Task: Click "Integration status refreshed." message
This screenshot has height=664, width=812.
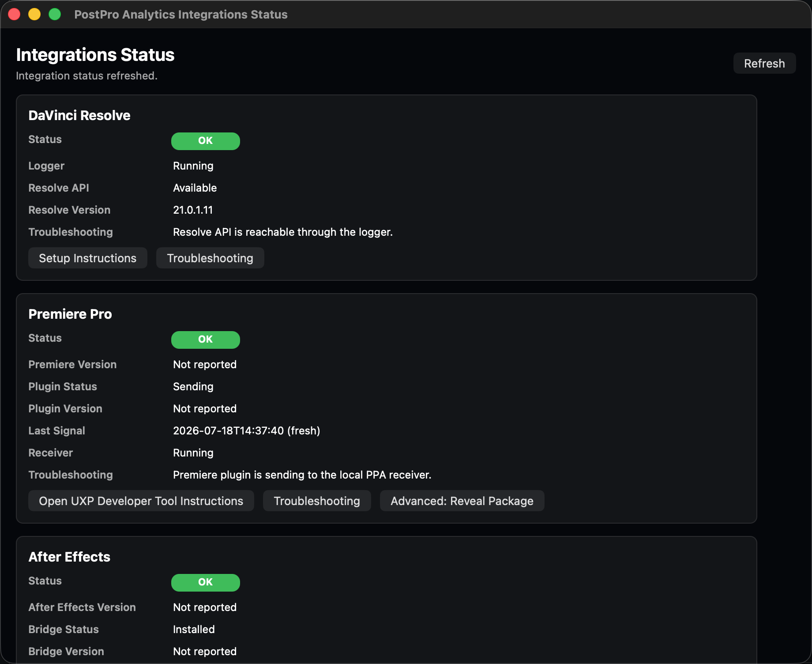Action: tap(86, 76)
